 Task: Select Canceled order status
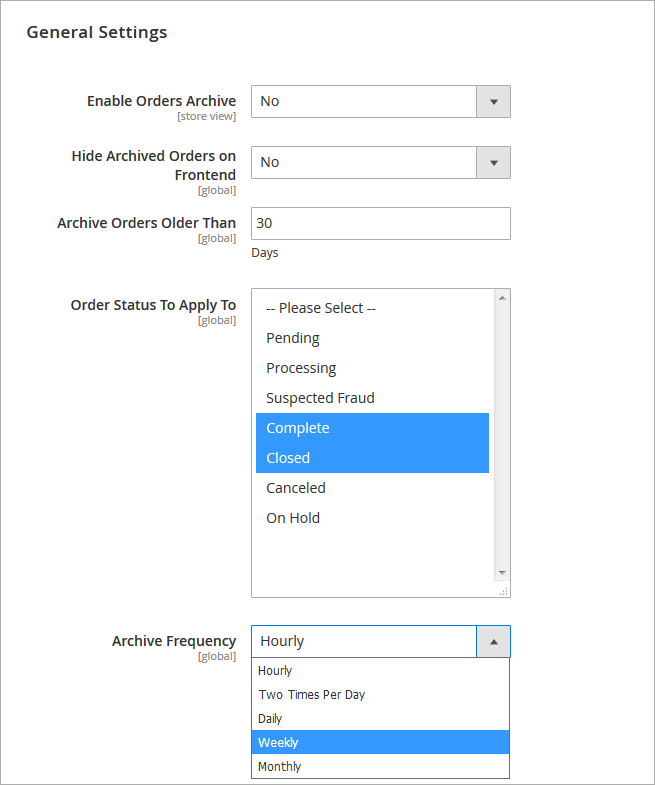click(296, 488)
